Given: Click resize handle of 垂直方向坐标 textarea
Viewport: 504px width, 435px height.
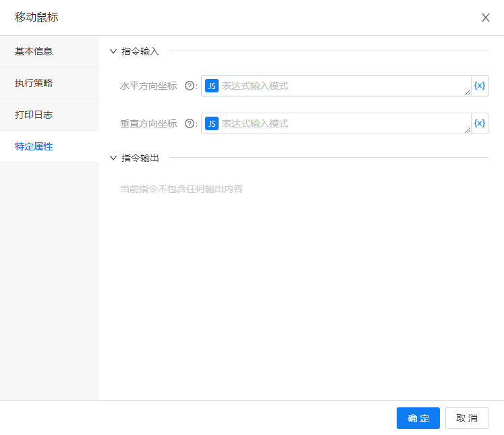Looking at the screenshot, I should [x=468, y=130].
